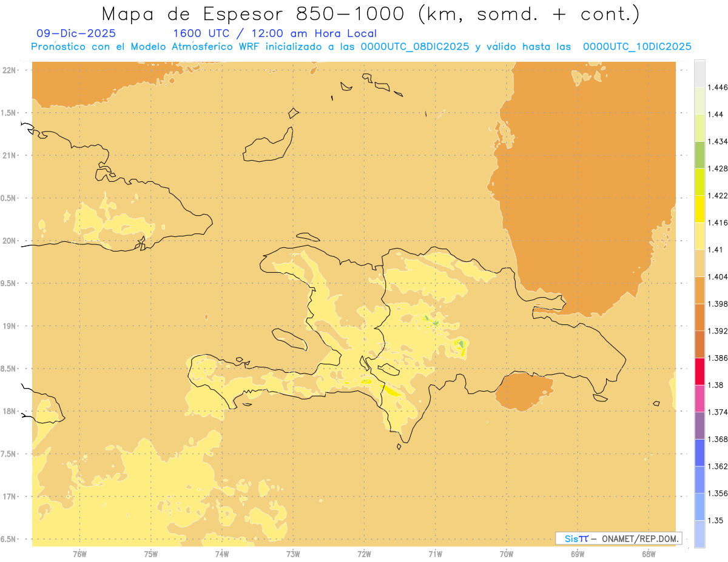Click the '70W' longitude label
Viewport: 728px width, 562px height.
pyautogui.click(x=507, y=554)
